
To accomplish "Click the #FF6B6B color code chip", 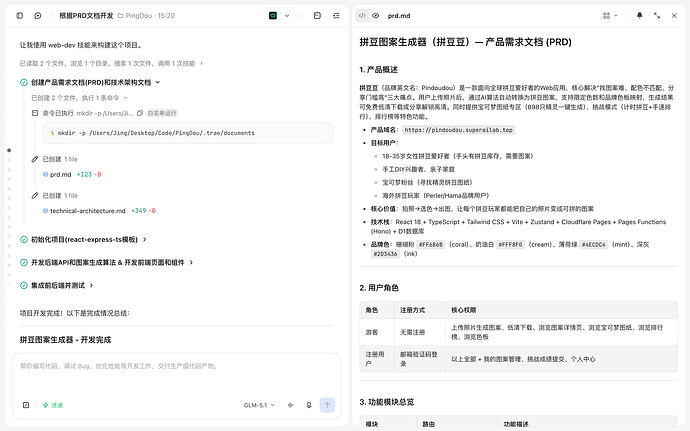I will coord(430,244).
